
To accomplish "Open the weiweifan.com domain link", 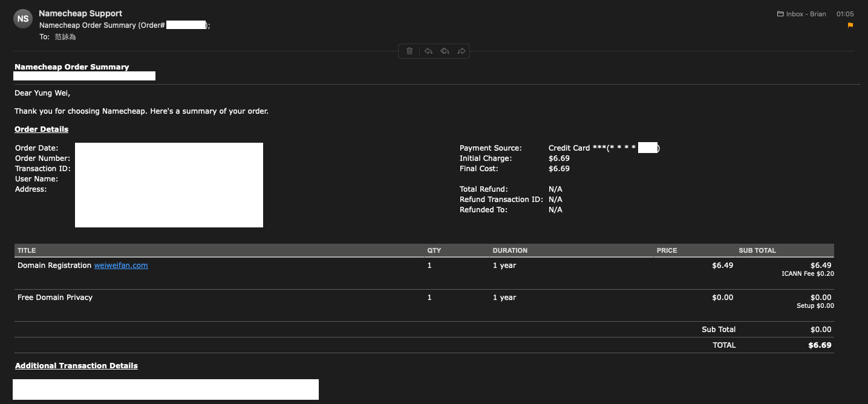I will tap(121, 266).
